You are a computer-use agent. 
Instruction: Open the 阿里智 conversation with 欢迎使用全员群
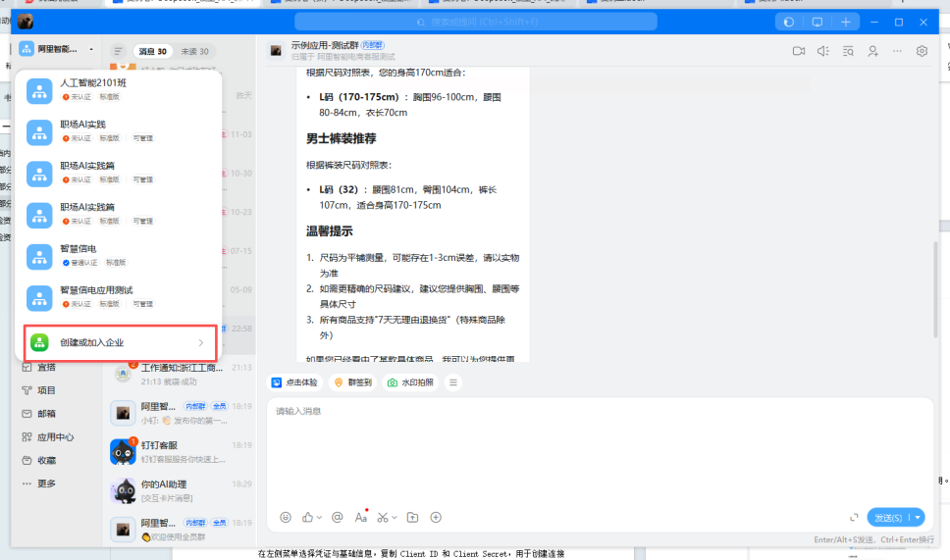click(x=180, y=530)
